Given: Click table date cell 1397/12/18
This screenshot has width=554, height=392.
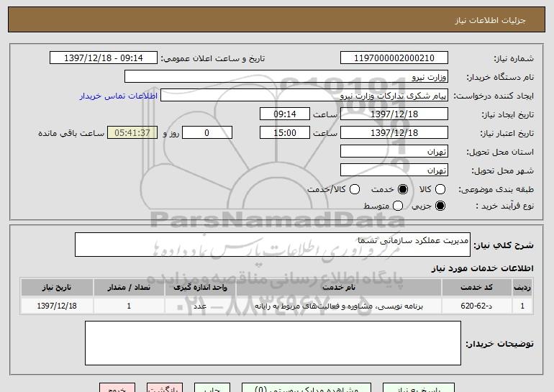Looking at the screenshot, I should tap(57, 306).
